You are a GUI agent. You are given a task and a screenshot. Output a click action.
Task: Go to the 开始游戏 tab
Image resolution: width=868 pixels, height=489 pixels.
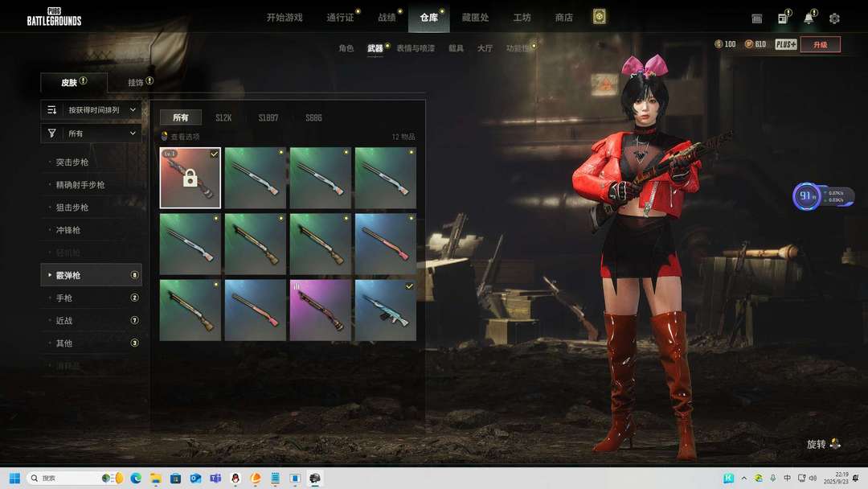285,18
